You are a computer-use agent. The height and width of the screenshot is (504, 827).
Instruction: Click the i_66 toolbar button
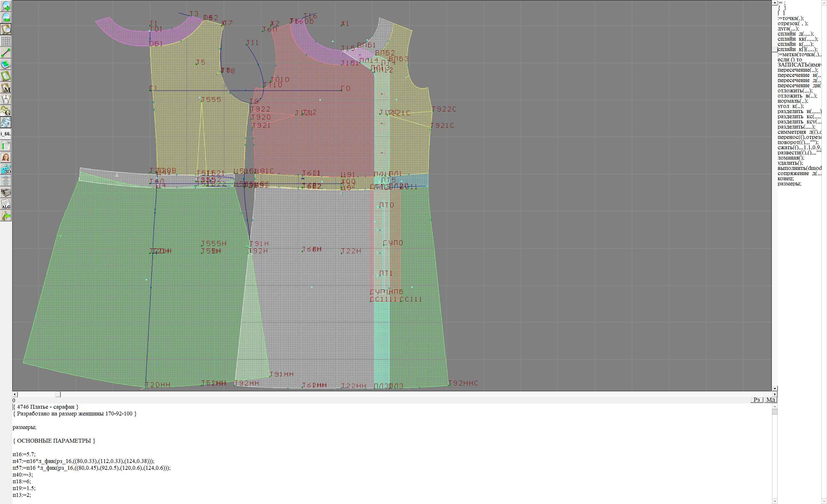click(x=6, y=134)
